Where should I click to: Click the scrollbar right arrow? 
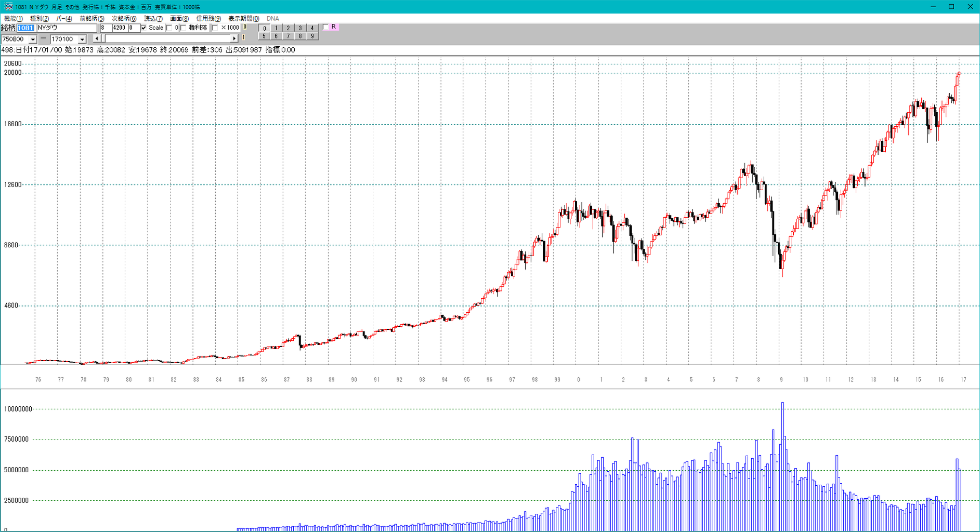coord(234,38)
